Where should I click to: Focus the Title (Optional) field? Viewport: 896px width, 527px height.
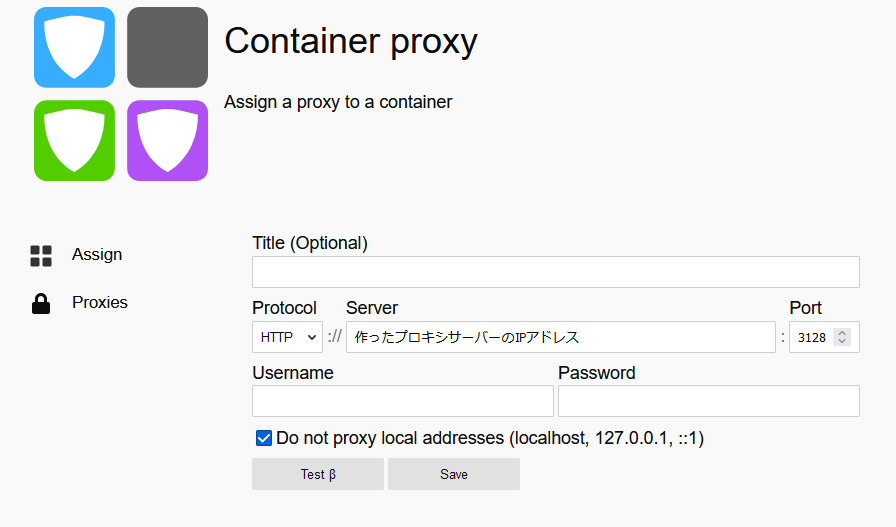tap(555, 272)
